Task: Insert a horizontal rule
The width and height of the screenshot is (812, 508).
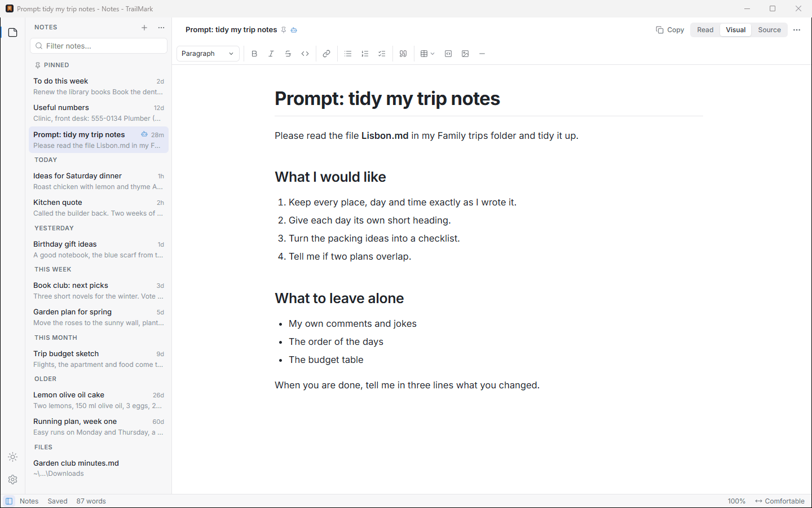Action: tap(482, 54)
